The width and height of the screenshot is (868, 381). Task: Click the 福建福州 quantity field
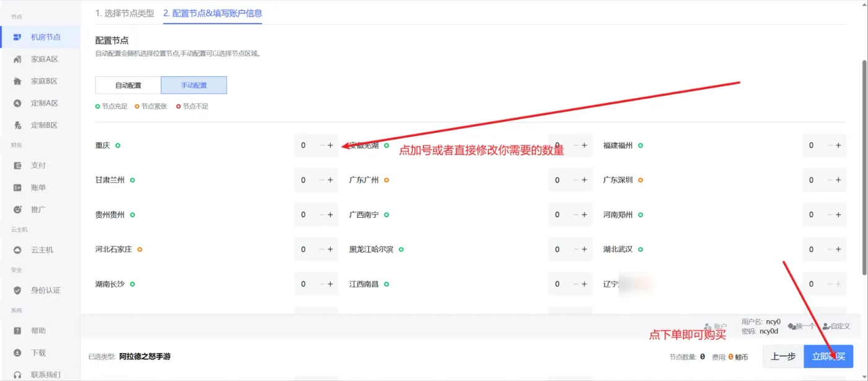click(x=812, y=145)
